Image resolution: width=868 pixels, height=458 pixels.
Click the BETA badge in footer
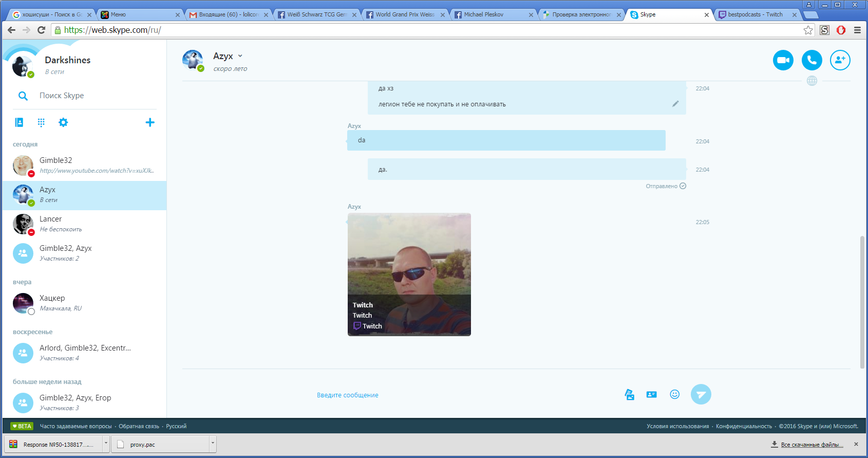click(x=22, y=426)
